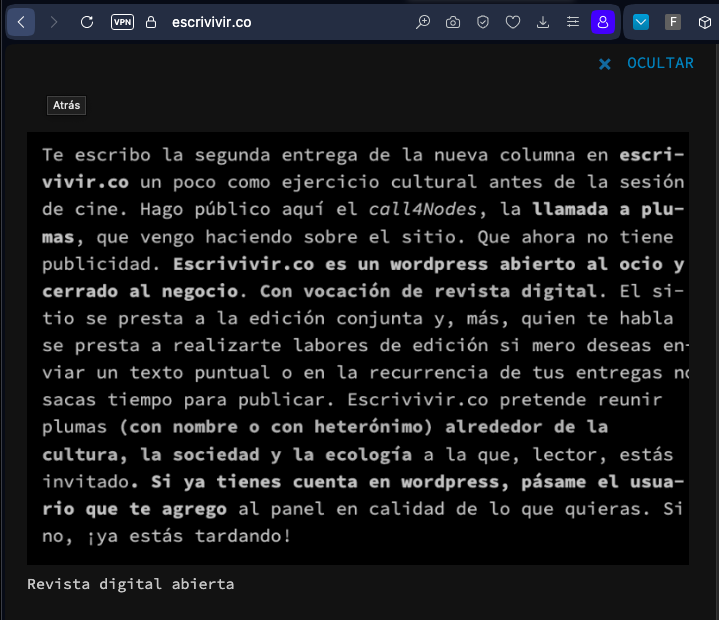
Task: Click the OCULTAR link
Action: pos(660,63)
